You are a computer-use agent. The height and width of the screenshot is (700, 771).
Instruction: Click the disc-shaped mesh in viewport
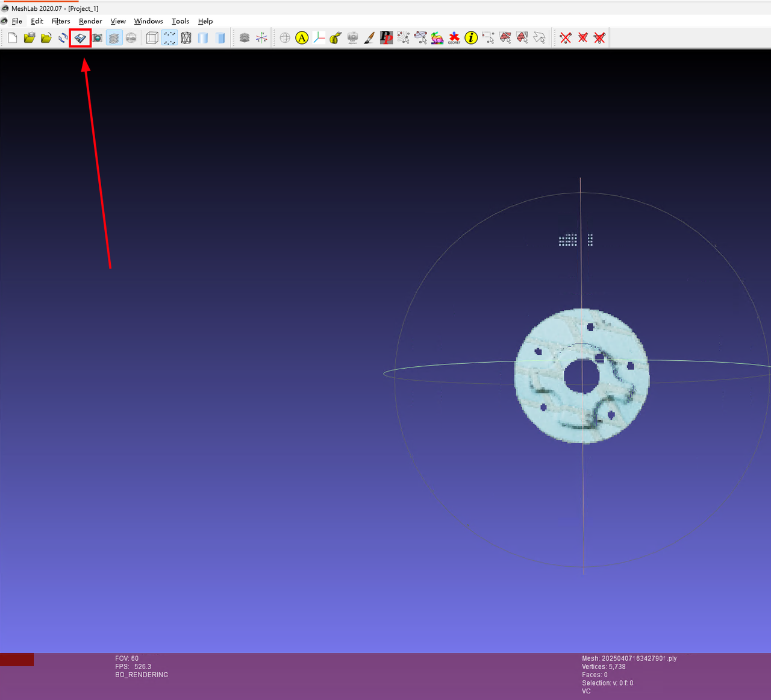pos(545,377)
